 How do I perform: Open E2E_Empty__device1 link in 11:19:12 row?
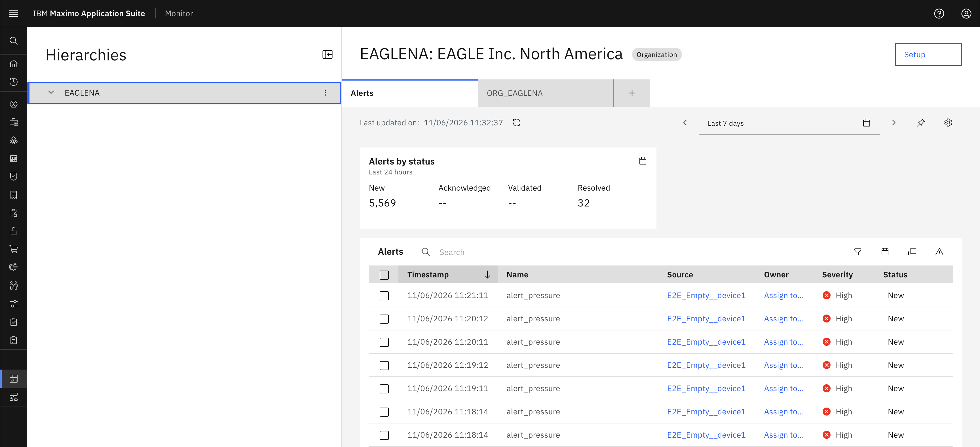pos(706,365)
